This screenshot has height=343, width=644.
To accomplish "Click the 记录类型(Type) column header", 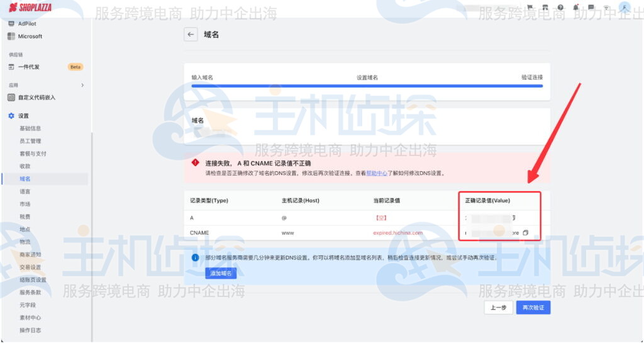I will pos(209,201).
